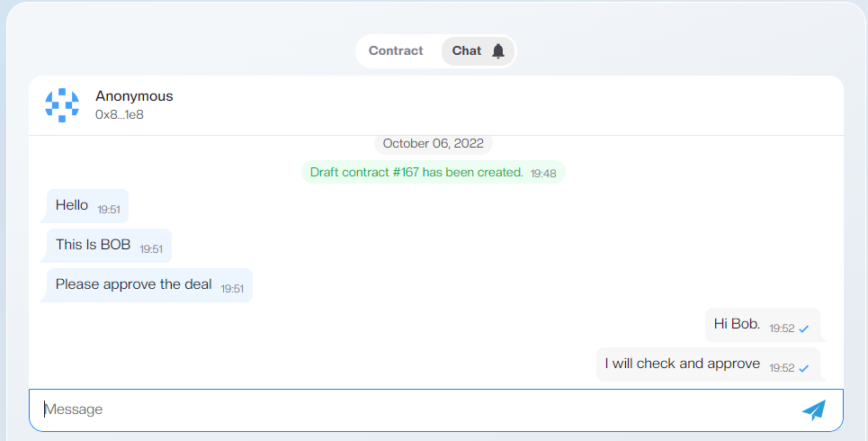The image size is (868, 441).
Task: Click the wallet address 0x8...1e8
Action: [119, 114]
